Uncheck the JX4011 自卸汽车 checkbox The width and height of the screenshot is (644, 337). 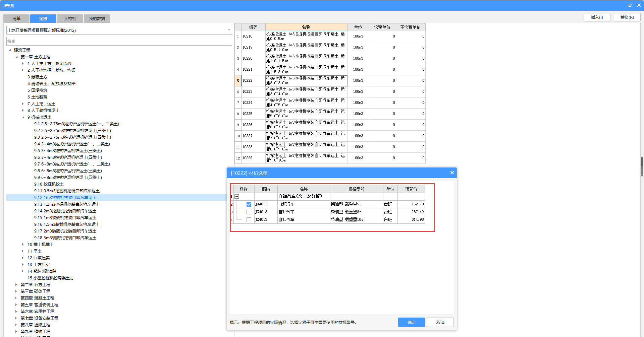coord(249,204)
